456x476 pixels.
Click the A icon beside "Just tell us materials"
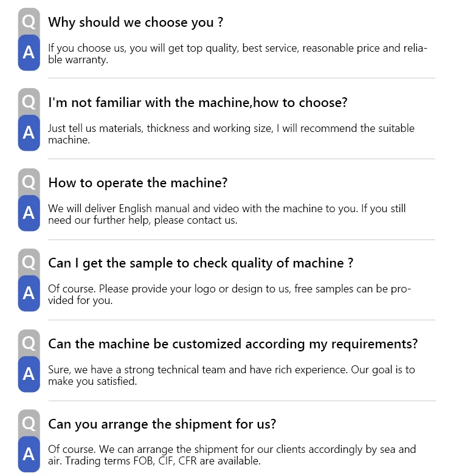[x=29, y=133]
